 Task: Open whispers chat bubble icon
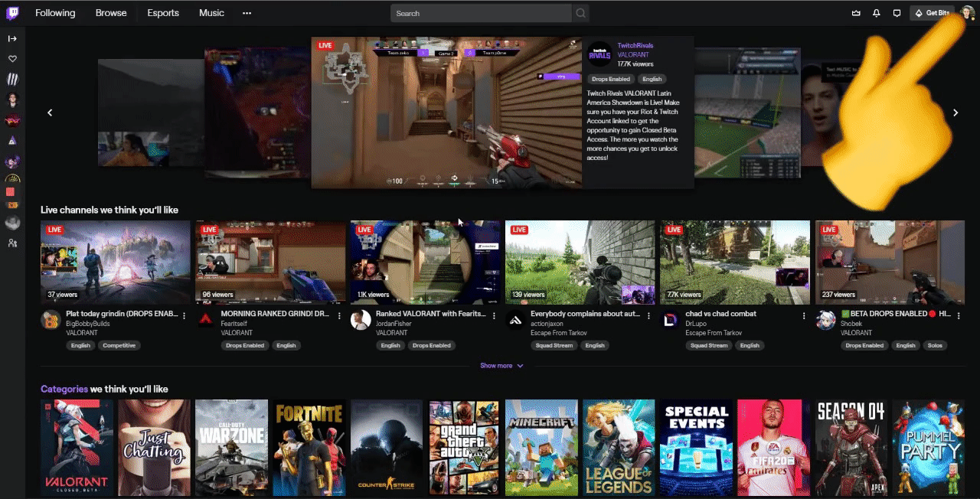coord(897,13)
